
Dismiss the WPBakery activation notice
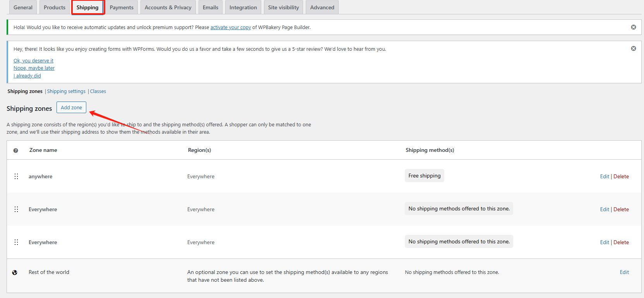634,27
